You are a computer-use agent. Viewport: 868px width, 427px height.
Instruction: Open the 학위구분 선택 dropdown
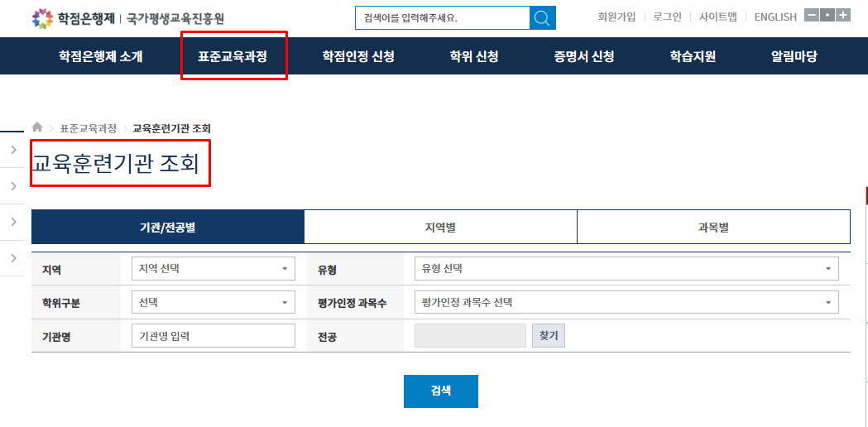[213, 302]
